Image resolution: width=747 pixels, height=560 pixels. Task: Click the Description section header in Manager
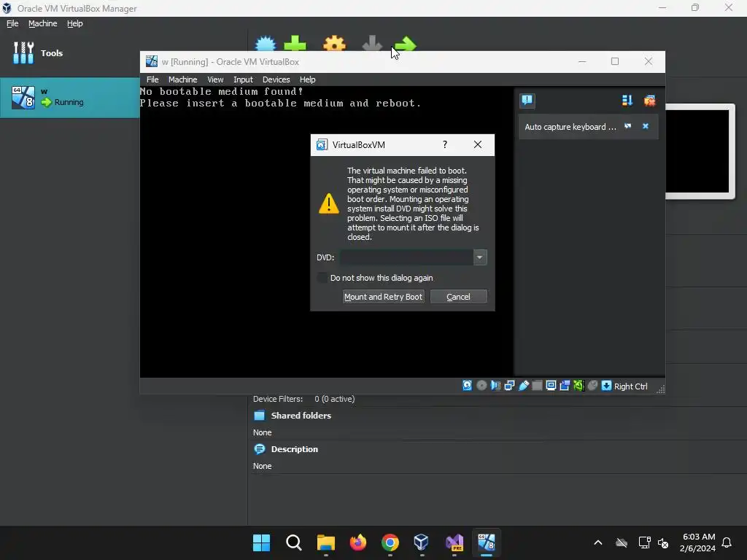(294, 449)
